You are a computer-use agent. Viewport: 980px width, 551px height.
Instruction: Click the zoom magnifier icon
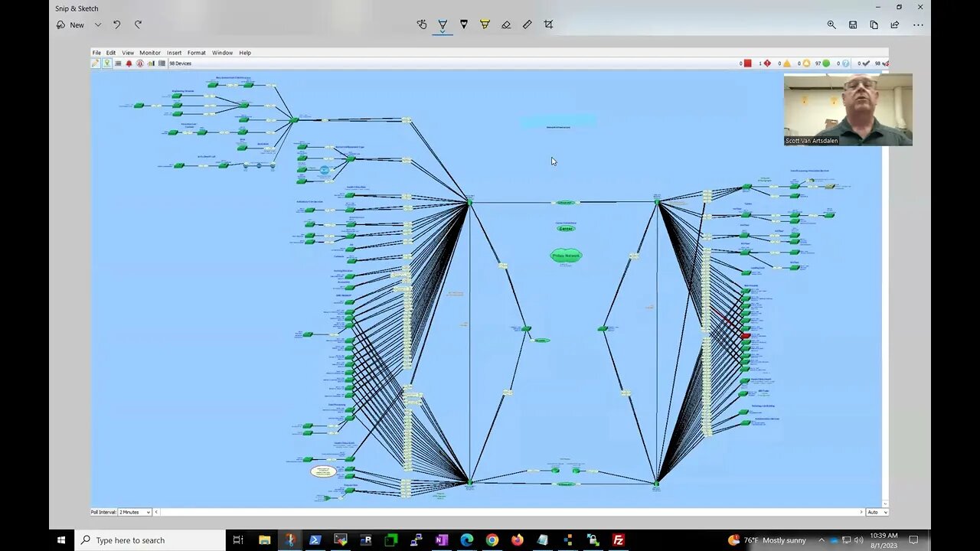[831, 24]
